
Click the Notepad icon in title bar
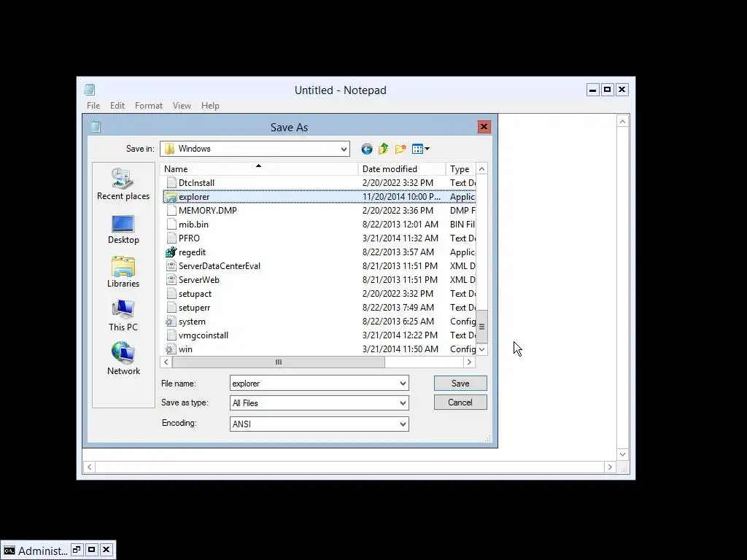(90, 90)
